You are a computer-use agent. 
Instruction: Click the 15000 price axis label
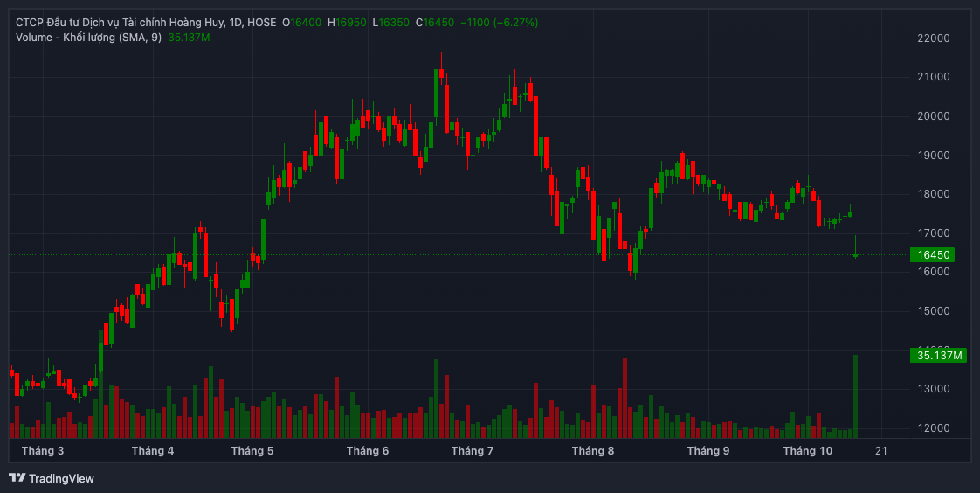tap(932, 311)
